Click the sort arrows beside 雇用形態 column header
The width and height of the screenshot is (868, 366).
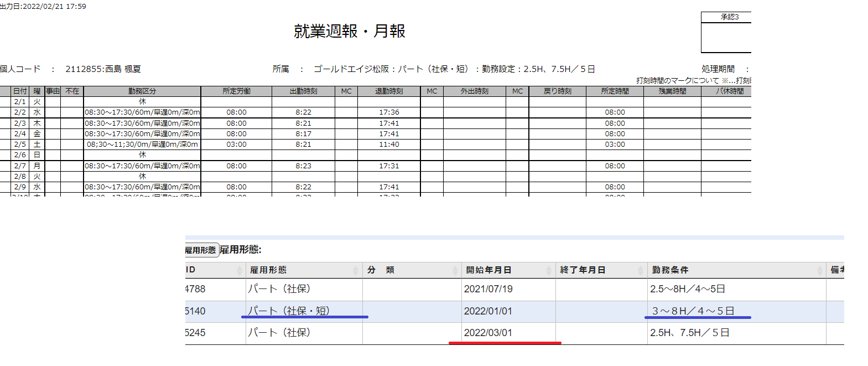(356, 270)
